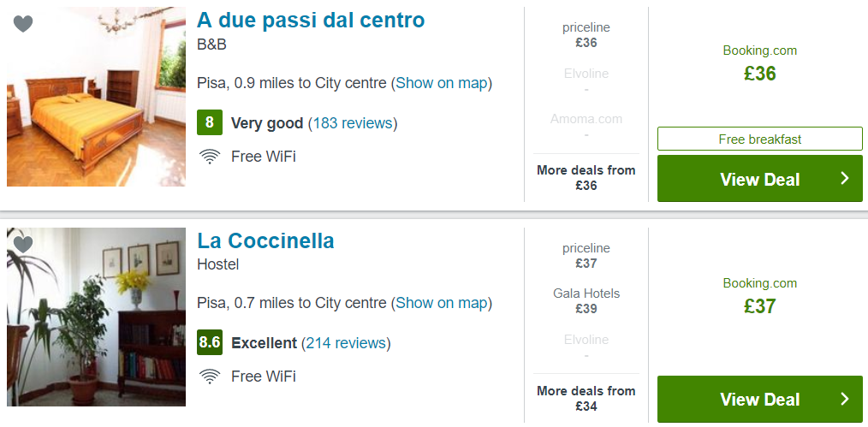Open the 214 reviews link

tap(346, 343)
